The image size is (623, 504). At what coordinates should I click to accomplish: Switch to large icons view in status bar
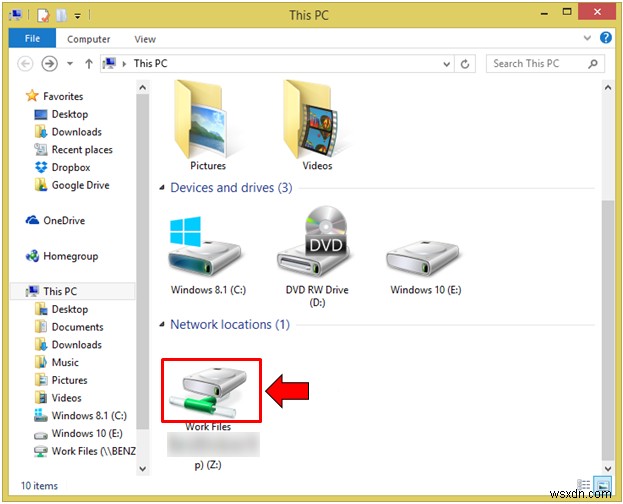pyautogui.click(x=603, y=485)
